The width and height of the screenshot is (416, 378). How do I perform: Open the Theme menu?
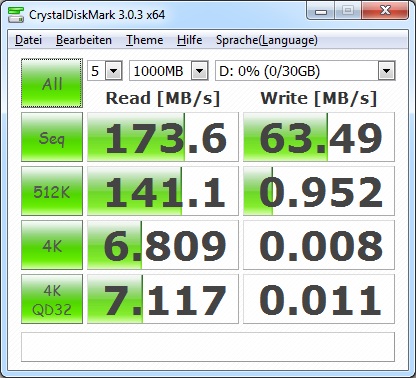tap(144, 40)
